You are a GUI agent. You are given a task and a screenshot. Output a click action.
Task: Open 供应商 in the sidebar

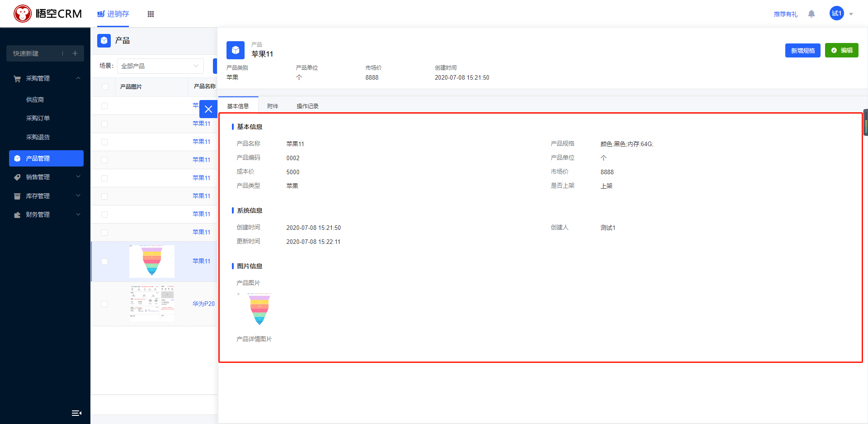click(35, 100)
